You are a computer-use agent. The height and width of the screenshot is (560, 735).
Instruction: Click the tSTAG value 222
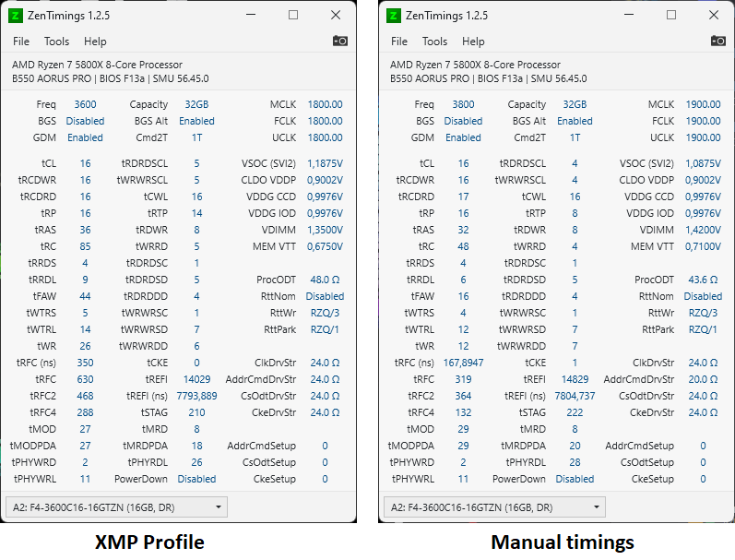click(x=575, y=412)
